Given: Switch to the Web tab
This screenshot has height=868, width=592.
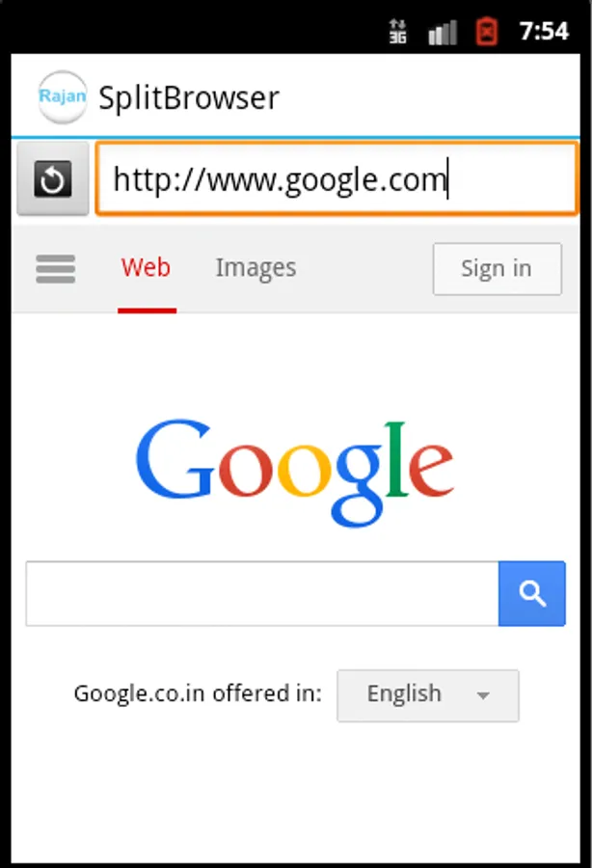Looking at the screenshot, I should point(146,267).
